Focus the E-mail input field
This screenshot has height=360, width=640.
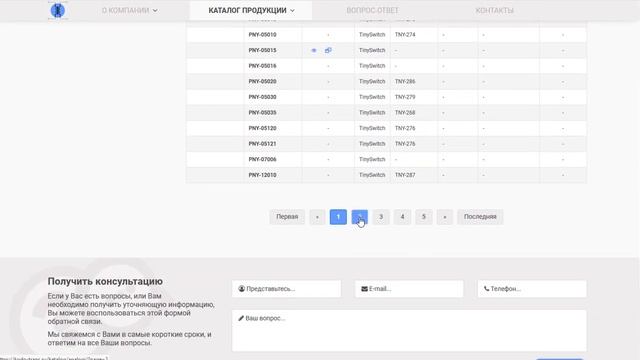409,289
